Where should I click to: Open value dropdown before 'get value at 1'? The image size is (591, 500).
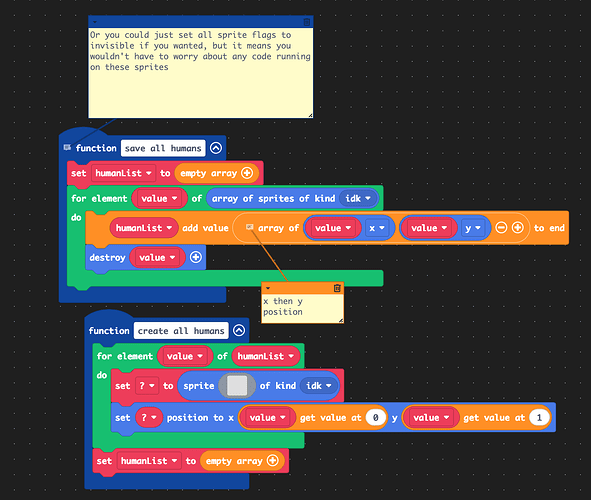(431, 418)
